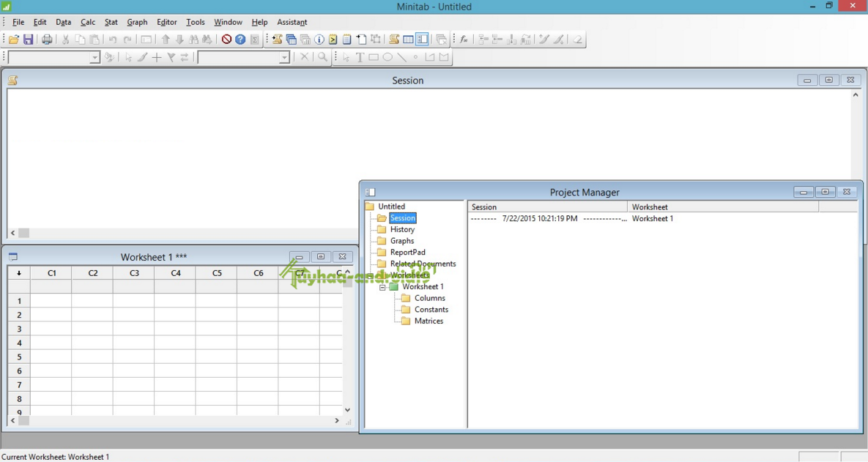Select the Matrices folder under Worksheet 1
The width and height of the screenshot is (868, 462).
coord(429,321)
